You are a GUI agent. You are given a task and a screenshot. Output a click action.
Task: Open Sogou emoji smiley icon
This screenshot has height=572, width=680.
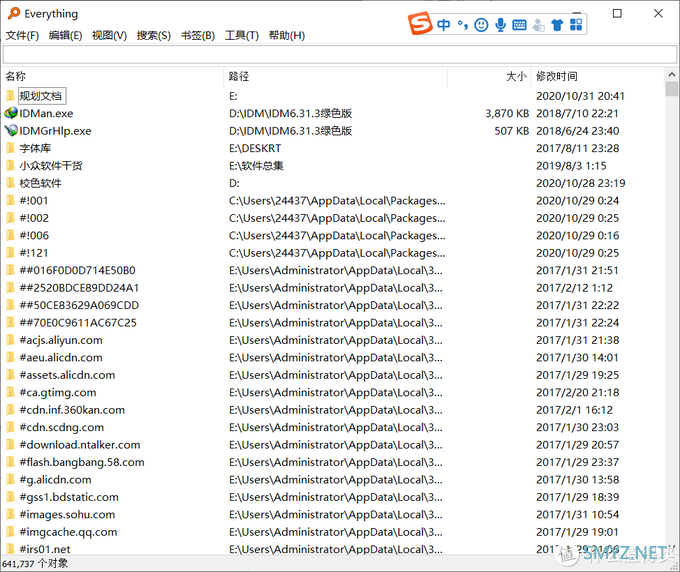click(481, 25)
